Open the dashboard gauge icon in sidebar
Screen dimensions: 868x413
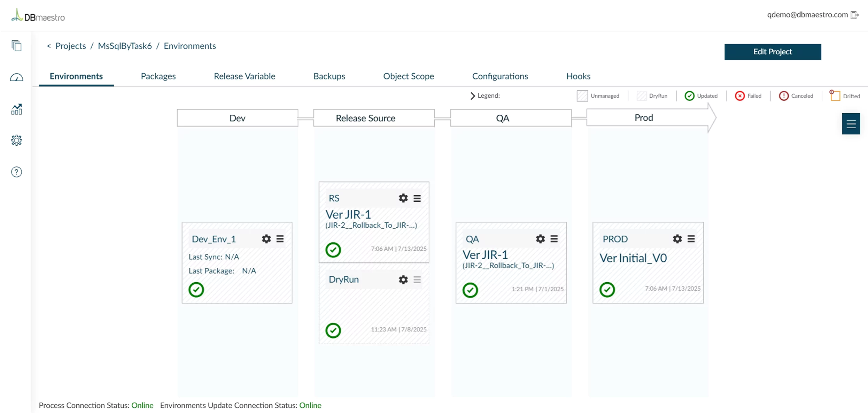click(16, 77)
